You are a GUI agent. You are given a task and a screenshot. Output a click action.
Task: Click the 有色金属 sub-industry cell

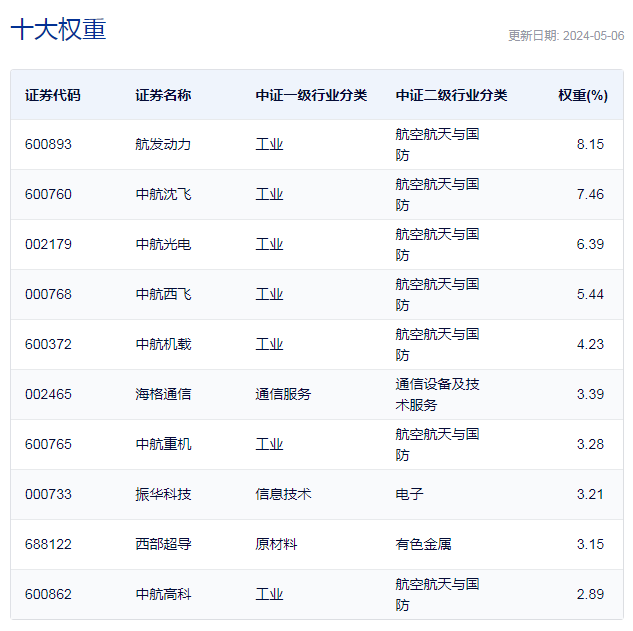point(423,544)
